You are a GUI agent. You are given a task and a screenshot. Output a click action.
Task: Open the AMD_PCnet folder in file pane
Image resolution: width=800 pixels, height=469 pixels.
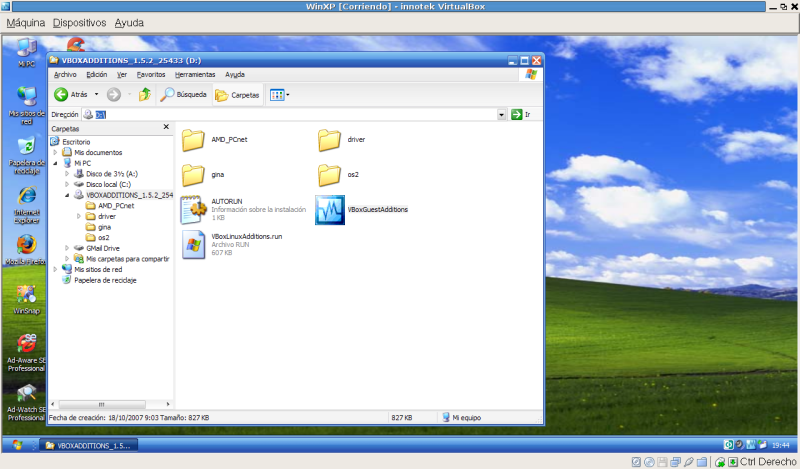[x=193, y=140]
